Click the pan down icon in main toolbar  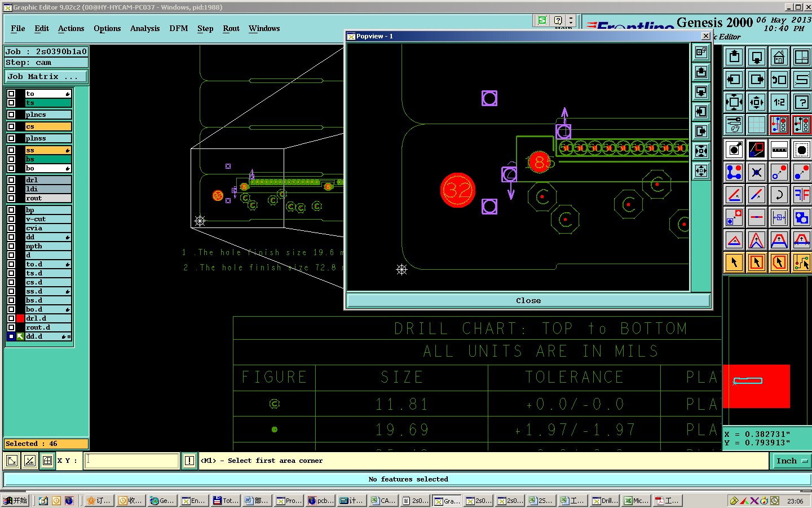pos(757,57)
